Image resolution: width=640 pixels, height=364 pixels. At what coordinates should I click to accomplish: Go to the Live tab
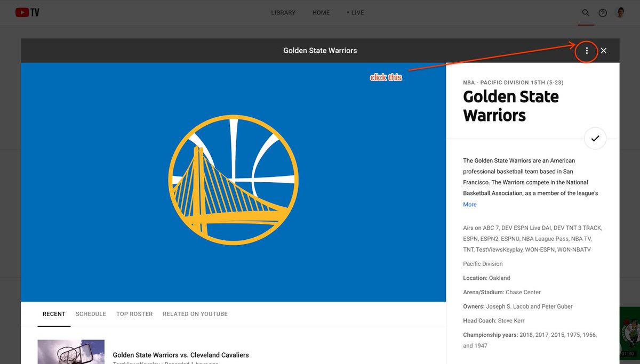(x=356, y=13)
